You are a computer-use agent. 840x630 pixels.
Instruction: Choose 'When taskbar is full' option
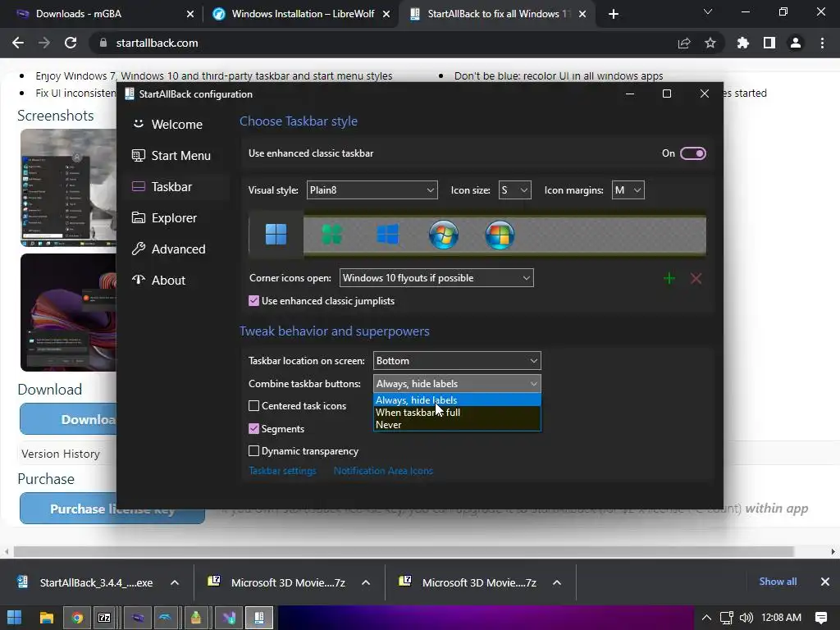point(457,413)
